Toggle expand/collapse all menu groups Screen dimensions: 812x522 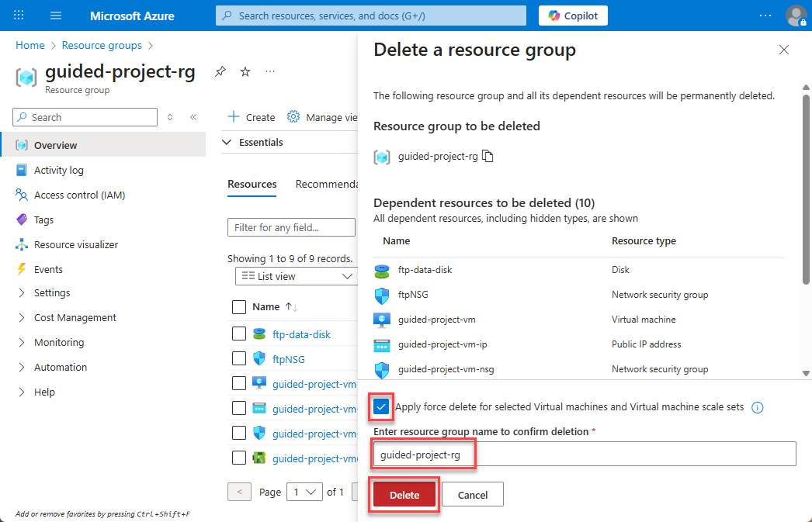pos(170,117)
